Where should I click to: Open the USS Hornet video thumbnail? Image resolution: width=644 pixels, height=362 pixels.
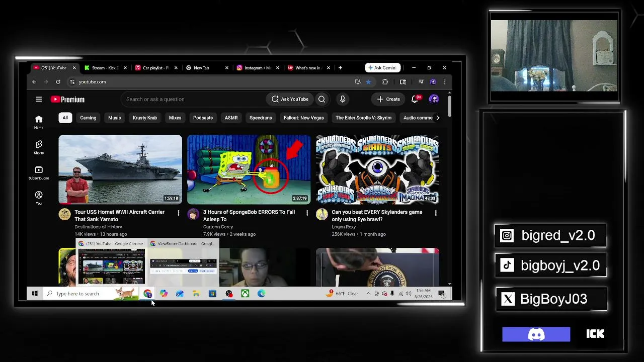[120, 169]
